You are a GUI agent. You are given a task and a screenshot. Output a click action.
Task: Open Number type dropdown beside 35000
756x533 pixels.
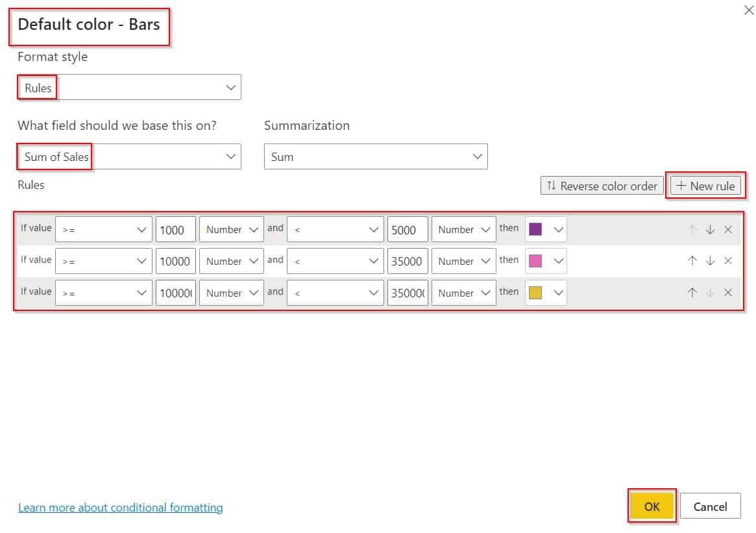tap(463, 261)
